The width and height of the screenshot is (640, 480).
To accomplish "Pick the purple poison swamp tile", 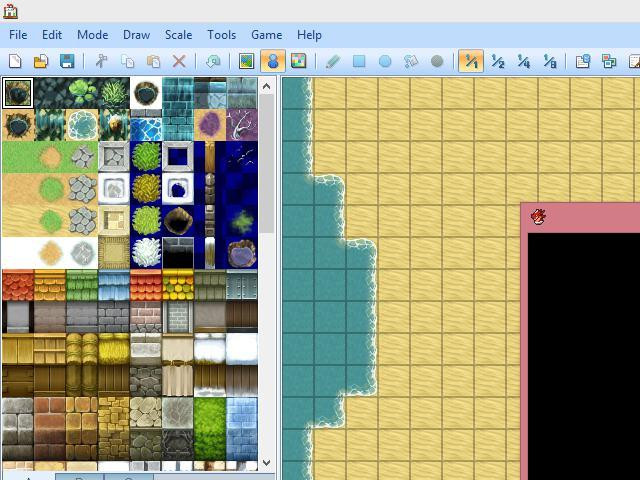I will 210,125.
